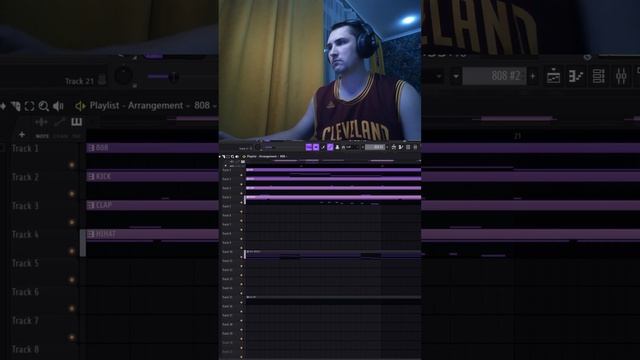Select the enlarged KICK clip on Track 2
Image resolution: width=640 pixels, height=360 pixels.
point(152,176)
